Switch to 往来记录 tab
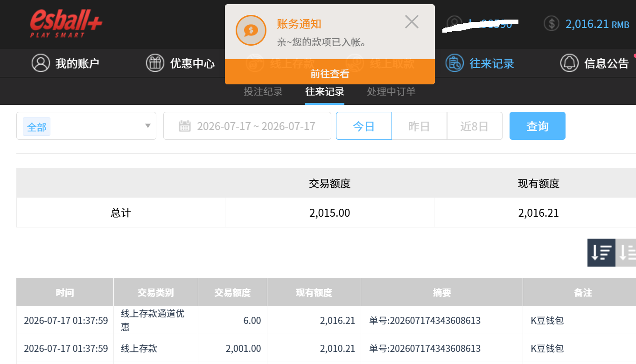Viewport: 636px width, 364px height. [x=325, y=91]
